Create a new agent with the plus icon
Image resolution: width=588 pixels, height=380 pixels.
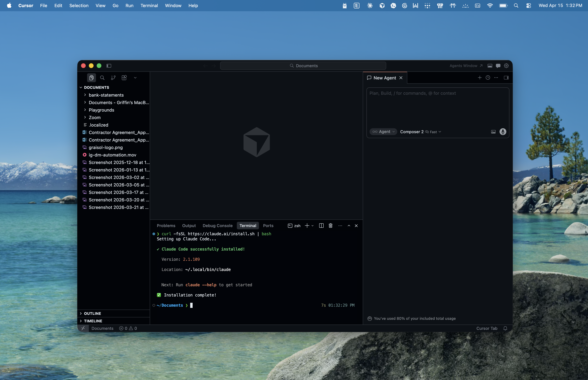click(479, 78)
